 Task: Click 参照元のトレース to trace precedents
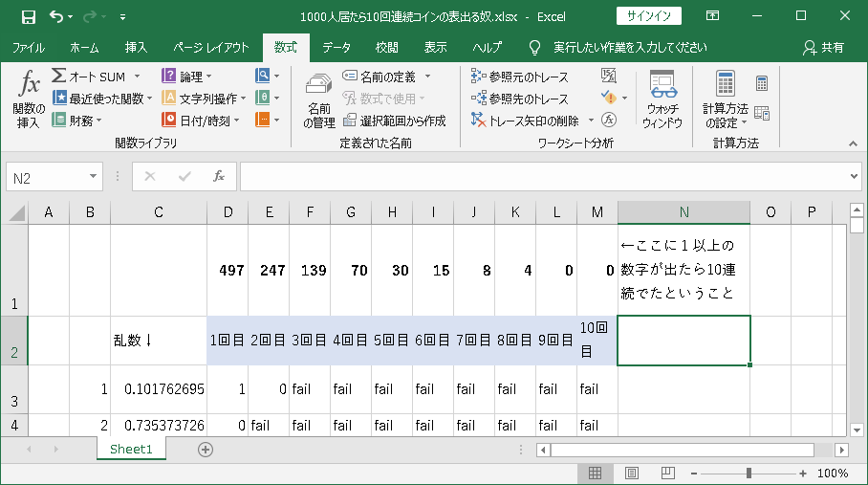521,77
